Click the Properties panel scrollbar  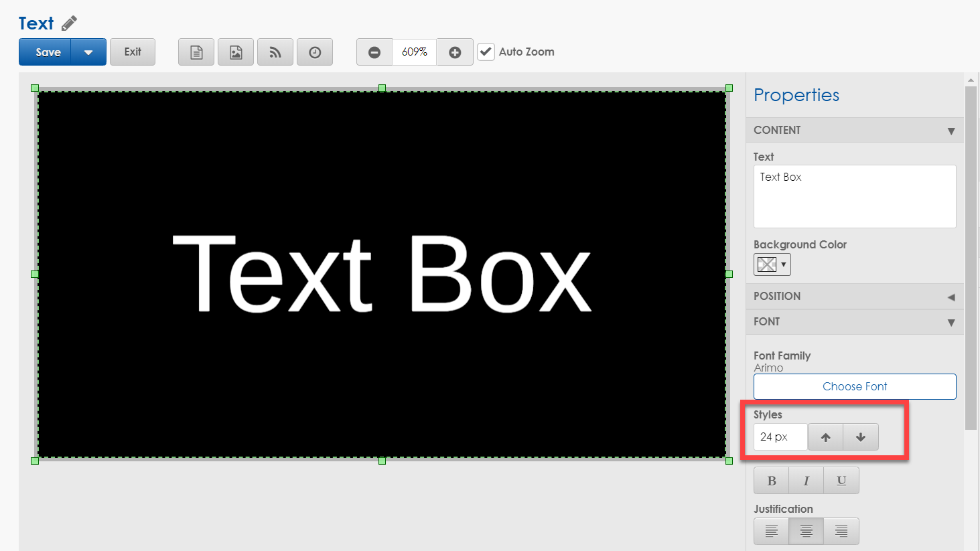point(971,258)
